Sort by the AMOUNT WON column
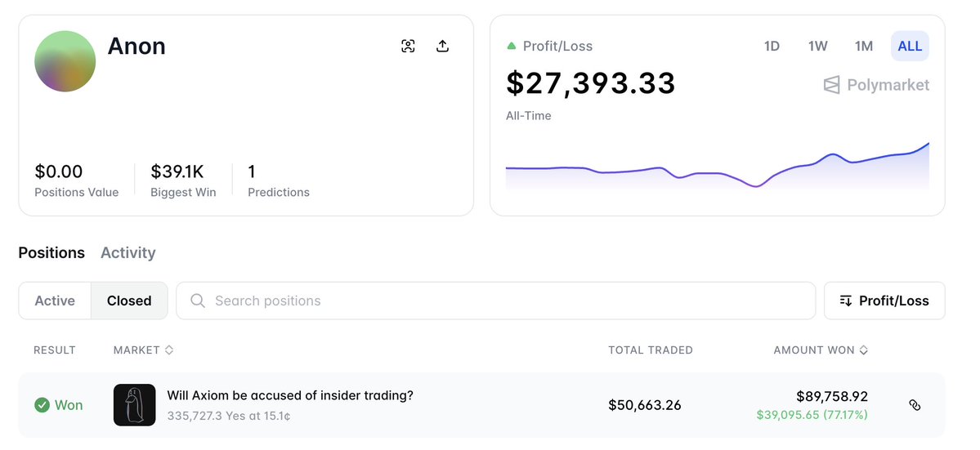980x450 pixels. (821, 350)
